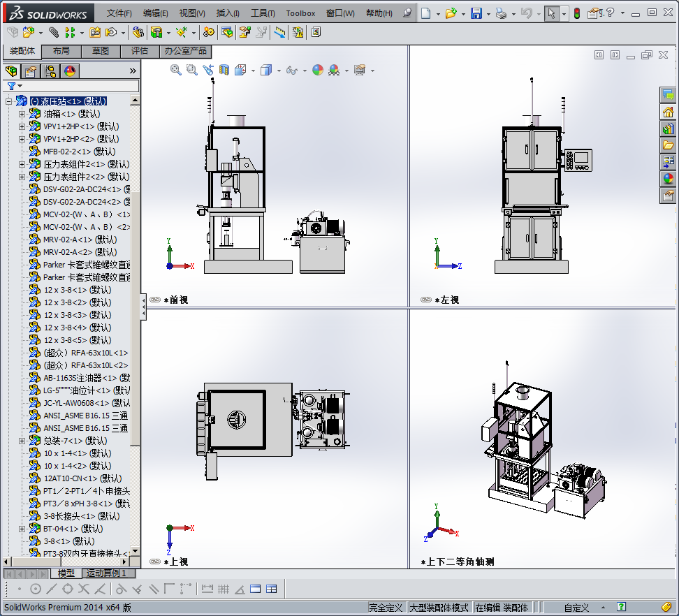The width and height of the screenshot is (679, 616).
Task: Select 12AT10-CN<1> component in tree
Action: (82, 478)
